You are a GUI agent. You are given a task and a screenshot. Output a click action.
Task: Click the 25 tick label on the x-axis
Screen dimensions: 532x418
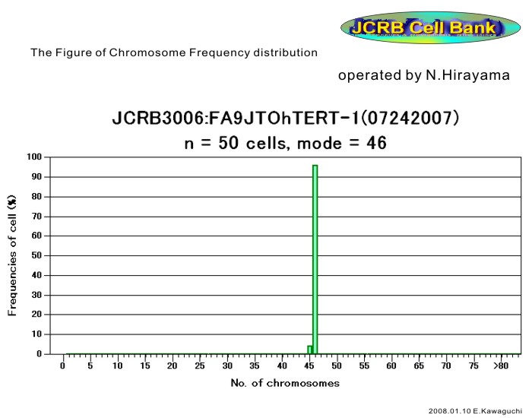(200, 366)
